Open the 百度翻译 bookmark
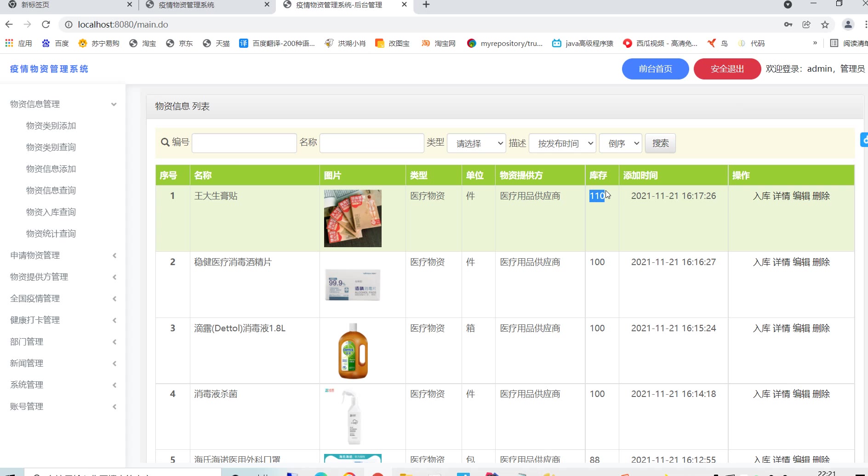This screenshot has height=476, width=868. pyautogui.click(x=277, y=43)
